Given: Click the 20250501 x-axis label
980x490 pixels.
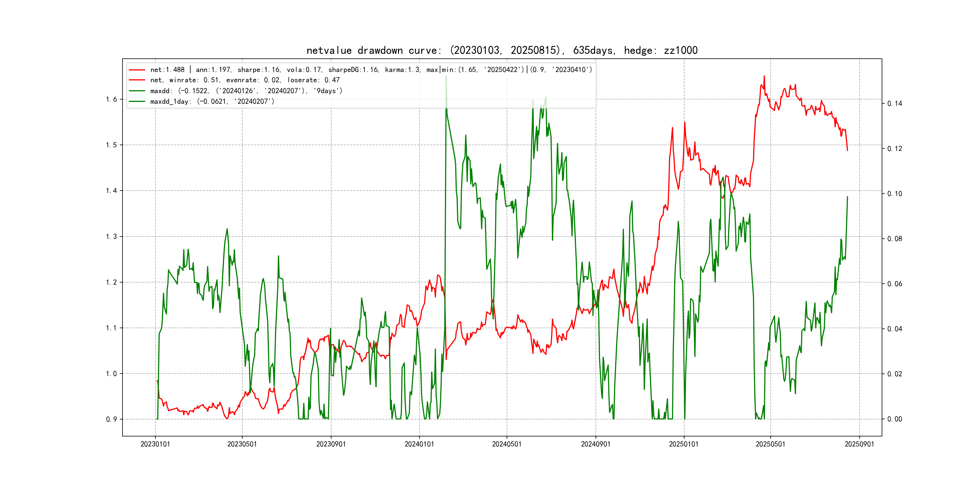Looking at the screenshot, I should pos(770,444).
